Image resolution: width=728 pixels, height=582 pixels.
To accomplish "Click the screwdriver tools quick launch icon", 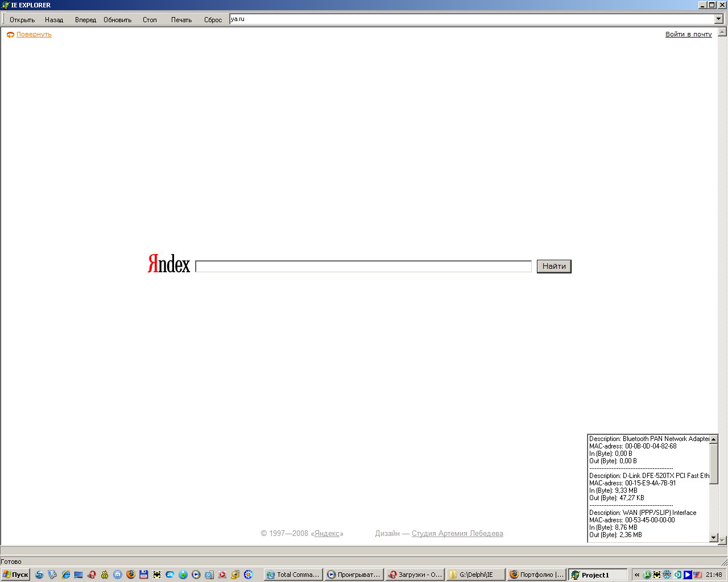I will (52, 575).
